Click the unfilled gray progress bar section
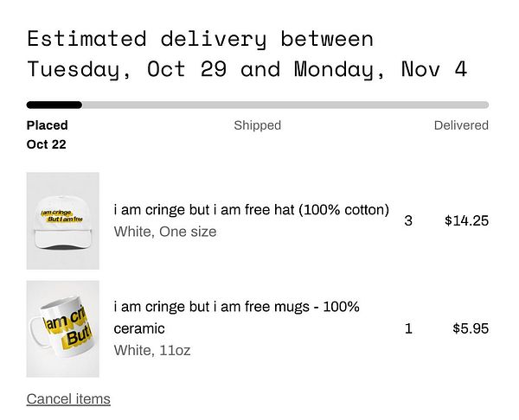 tap(285, 105)
